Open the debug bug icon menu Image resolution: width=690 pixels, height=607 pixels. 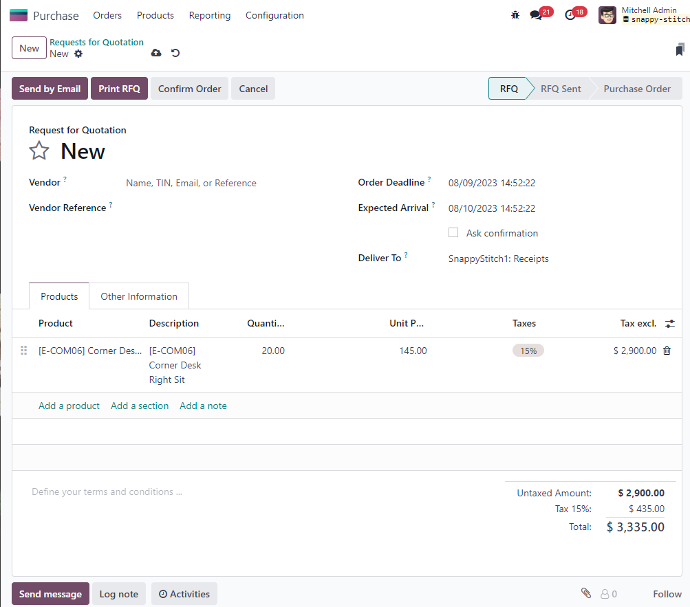(515, 15)
